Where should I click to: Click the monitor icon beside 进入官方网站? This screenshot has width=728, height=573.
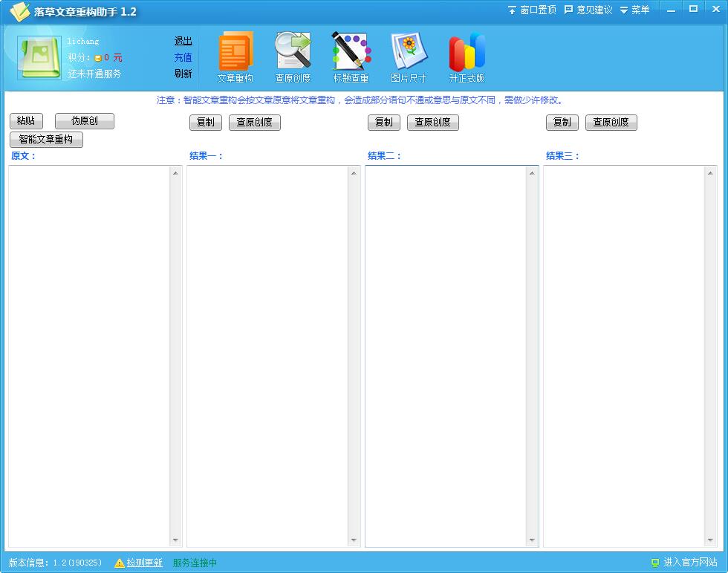tap(655, 563)
